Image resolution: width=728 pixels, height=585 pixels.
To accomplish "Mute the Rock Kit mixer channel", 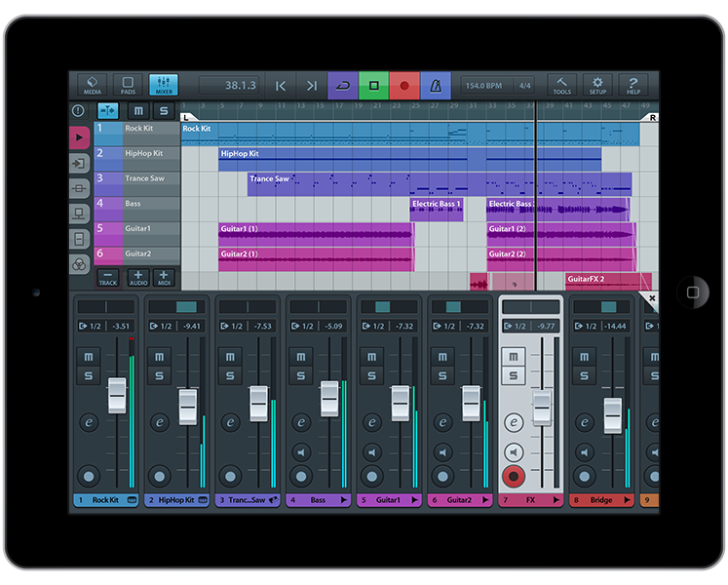I will pyautogui.click(x=89, y=357).
